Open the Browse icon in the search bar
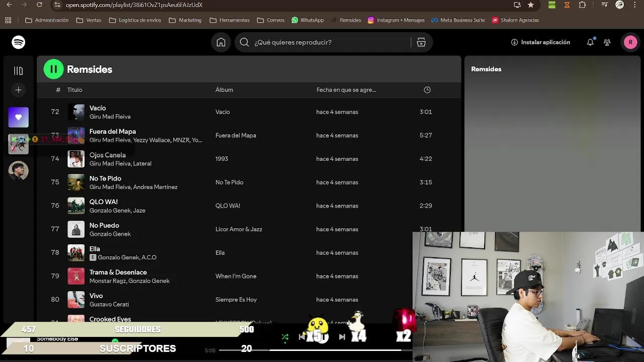644x362 pixels. (421, 42)
